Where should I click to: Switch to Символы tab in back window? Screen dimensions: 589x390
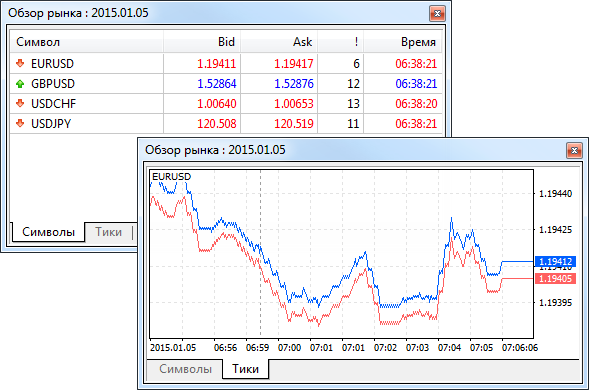pos(48,232)
